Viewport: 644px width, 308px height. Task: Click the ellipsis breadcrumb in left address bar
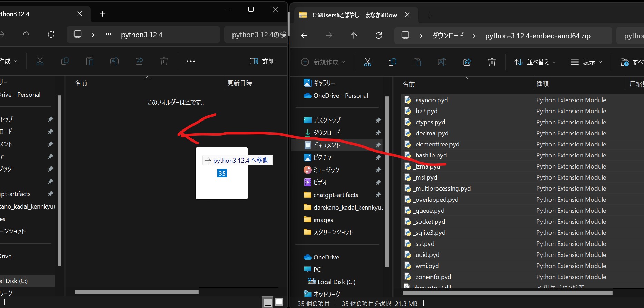click(x=108, y=35)
